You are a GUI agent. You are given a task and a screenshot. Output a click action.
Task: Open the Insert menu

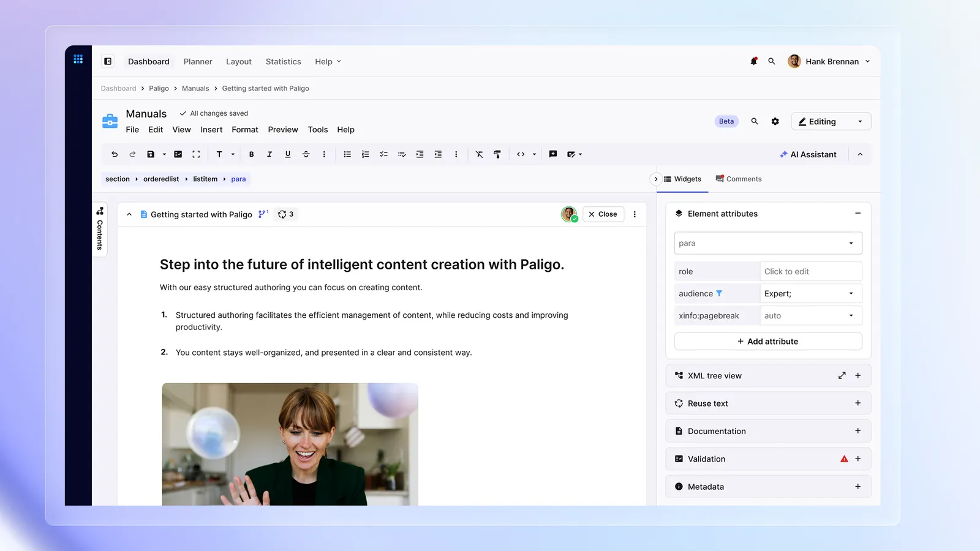tap(211, 130)
